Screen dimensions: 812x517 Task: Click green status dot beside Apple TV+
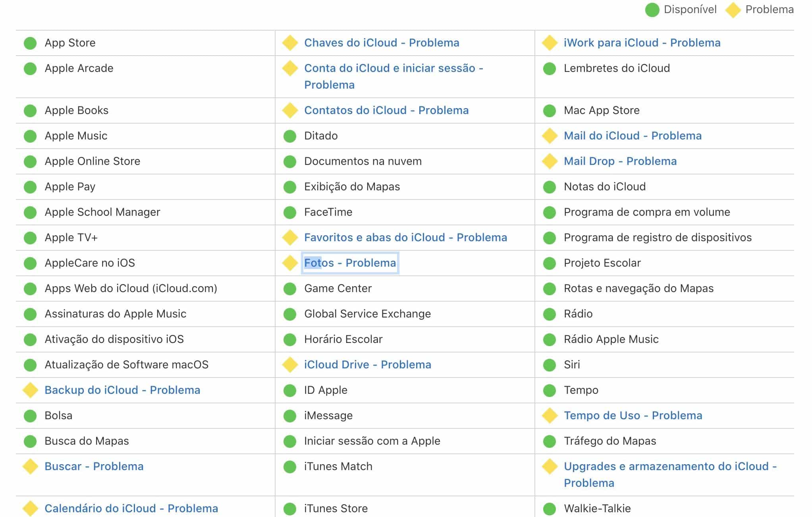coord(30,238)
